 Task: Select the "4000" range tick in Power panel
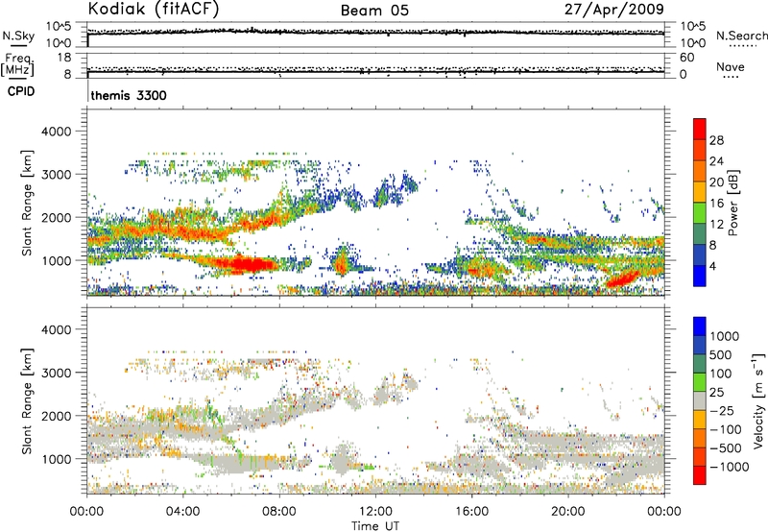coord(57,132)
